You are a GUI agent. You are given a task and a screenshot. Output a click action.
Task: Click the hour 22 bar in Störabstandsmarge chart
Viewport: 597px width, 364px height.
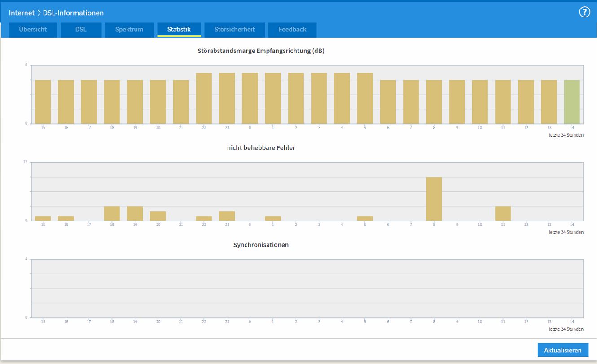(204, 98)
